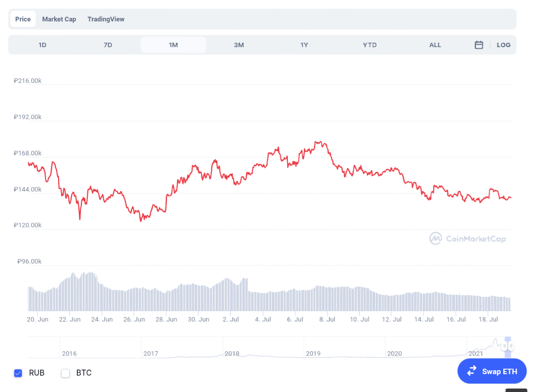Viewport: 536px width, 392px height.
Task: Enable the BTC currency checkbox
Action: 65,373
